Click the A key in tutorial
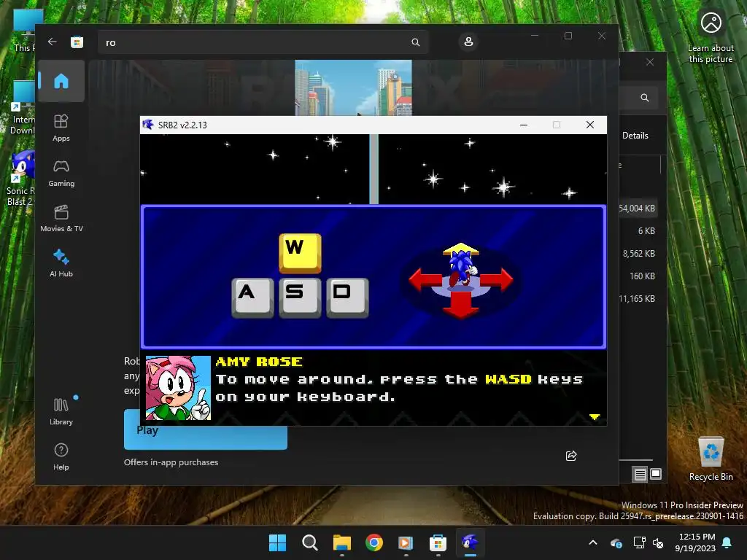 252,297
